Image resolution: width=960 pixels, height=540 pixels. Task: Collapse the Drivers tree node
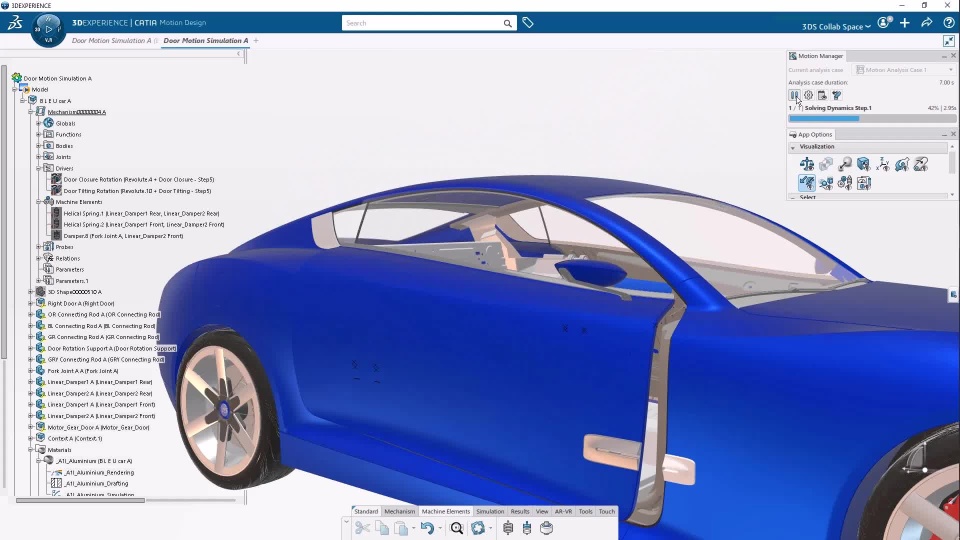39,168
